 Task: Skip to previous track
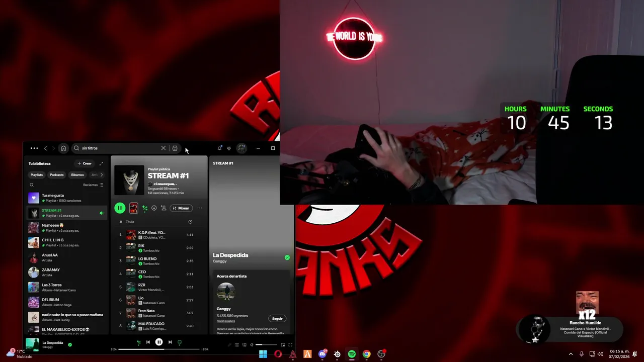[148, 342]
